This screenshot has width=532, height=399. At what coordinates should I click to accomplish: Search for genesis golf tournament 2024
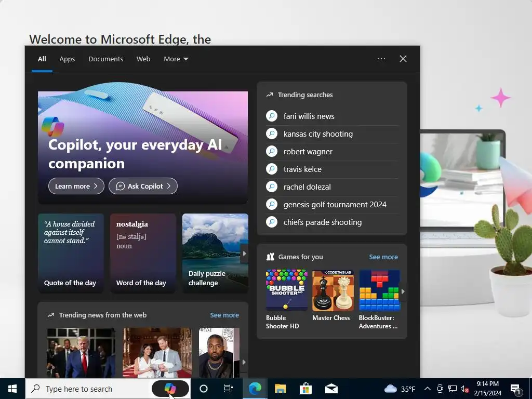pyautogui.click(x=335, y=204)
